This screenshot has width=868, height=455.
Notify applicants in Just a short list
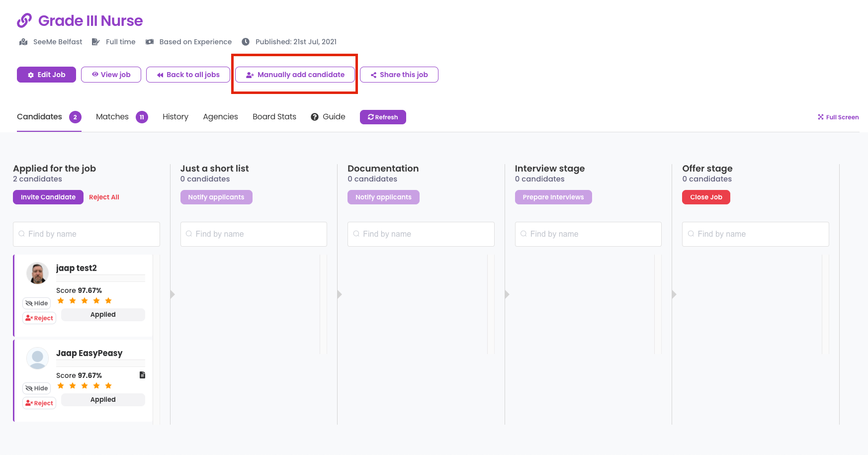[216, 197]
